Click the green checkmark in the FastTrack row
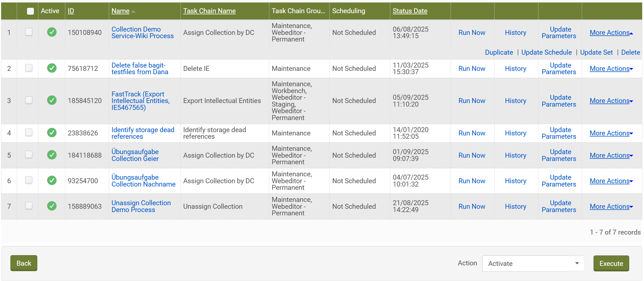This screenshot has width=644, height=281. pos(52,100)
